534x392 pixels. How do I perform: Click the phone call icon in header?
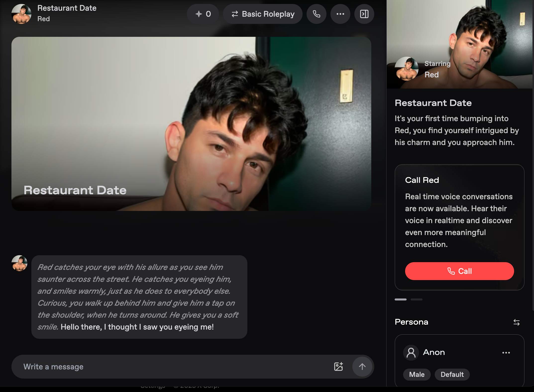(316, 14)
